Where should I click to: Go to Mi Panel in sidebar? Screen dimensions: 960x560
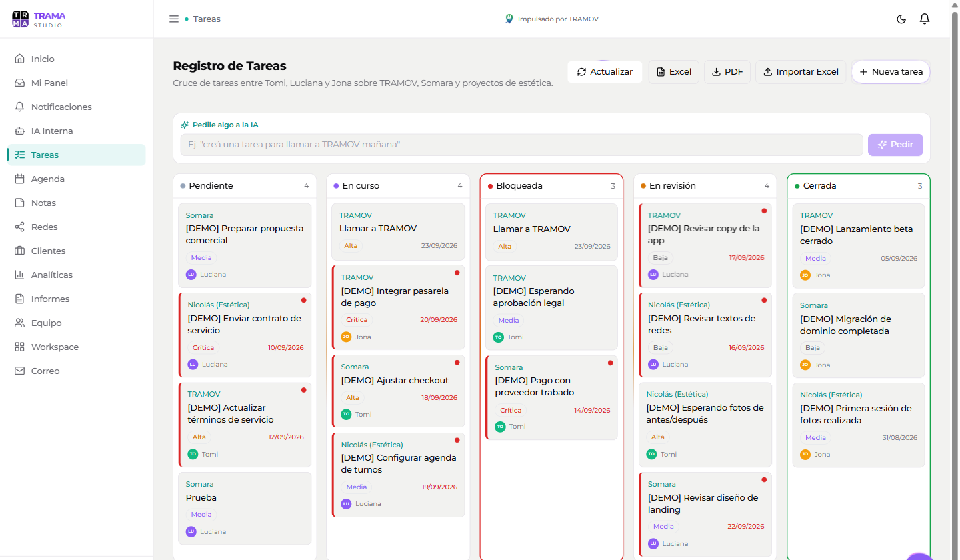tap(77, 83)
